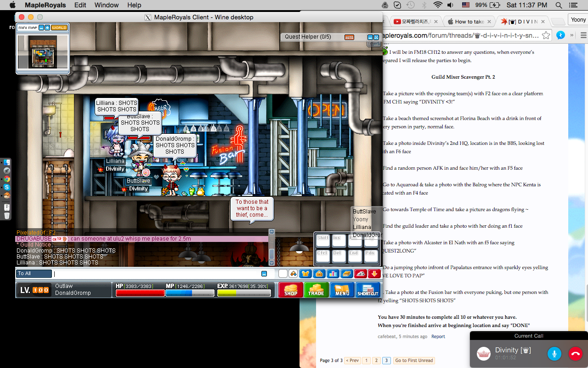Mute microphone in Divinity call
588x368 pixels.
pyautogui.click(x=554, y=354)
